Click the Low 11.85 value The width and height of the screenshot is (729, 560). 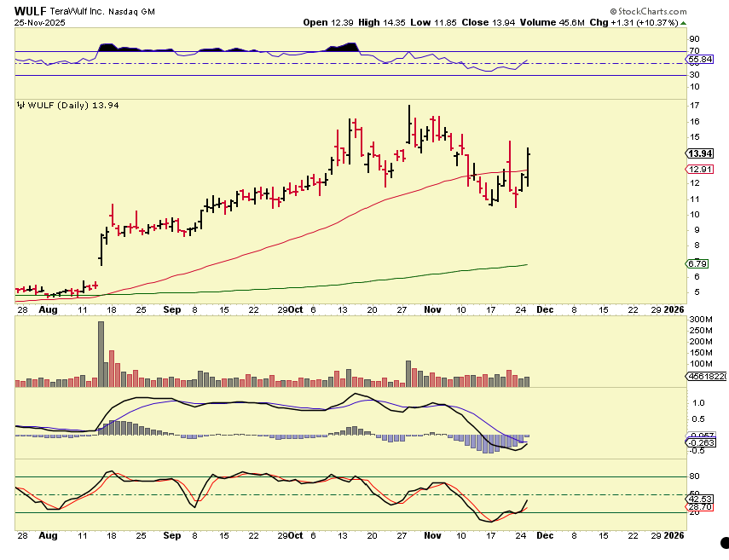433,22
